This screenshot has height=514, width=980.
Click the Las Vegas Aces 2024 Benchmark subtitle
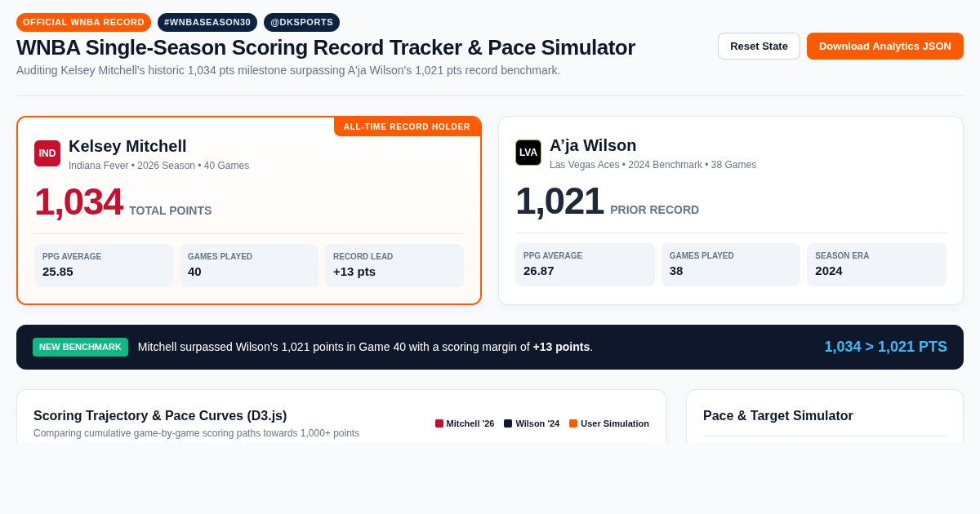point(653,165)
